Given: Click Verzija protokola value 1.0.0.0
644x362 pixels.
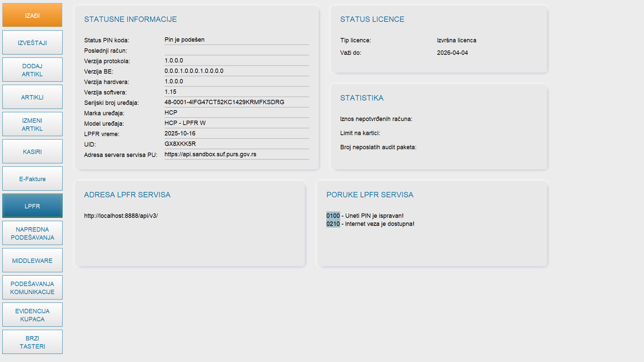Looking at the screenshot, I should coord(174,61).
